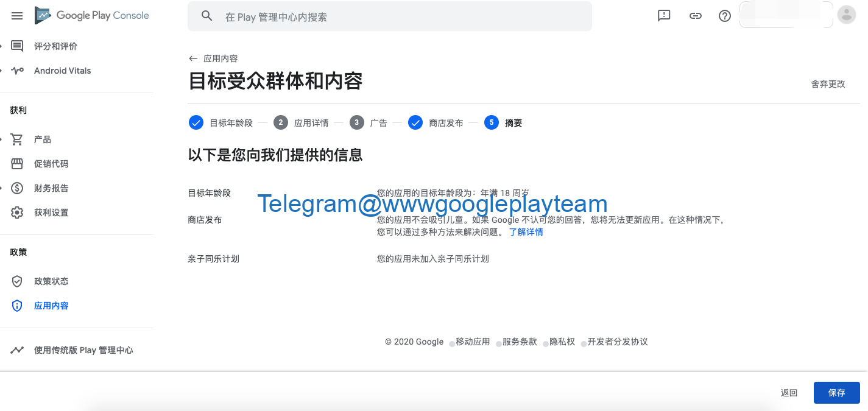The height and width of the screenshot is (411, 868).
Task: Click the step 3 circle for 广告
Action: pos(356,123)
